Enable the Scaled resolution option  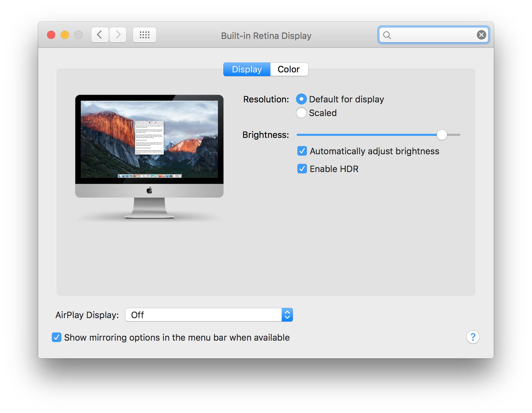[301, 113]
